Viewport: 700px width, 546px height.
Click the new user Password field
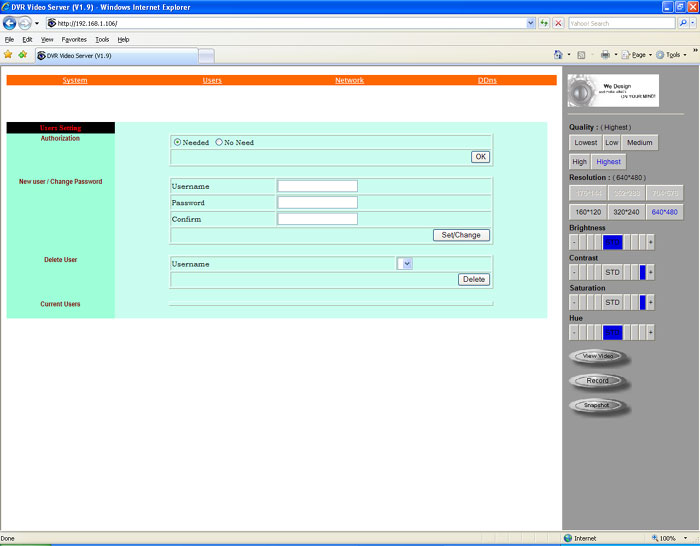click(317, 202)
